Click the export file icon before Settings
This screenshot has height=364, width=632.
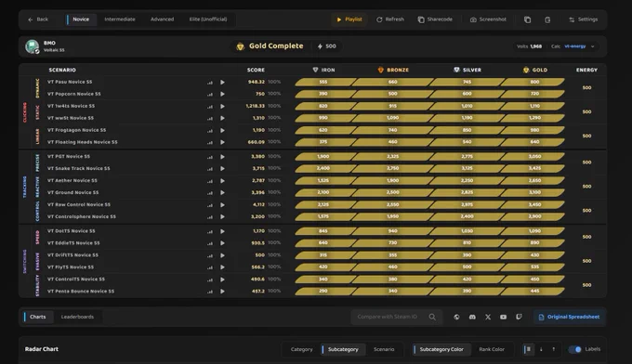(547, 19)
